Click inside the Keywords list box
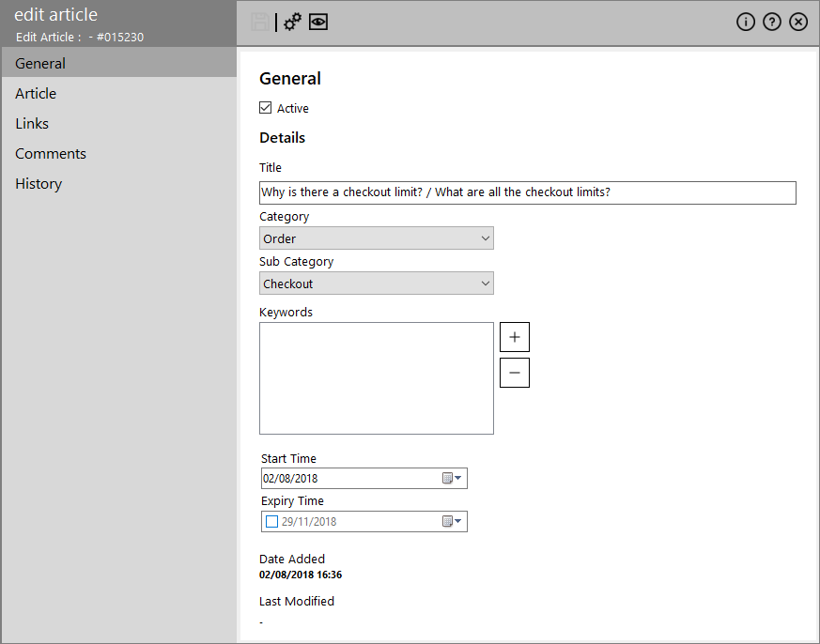The image size is (820, 644). pos(377,378)
